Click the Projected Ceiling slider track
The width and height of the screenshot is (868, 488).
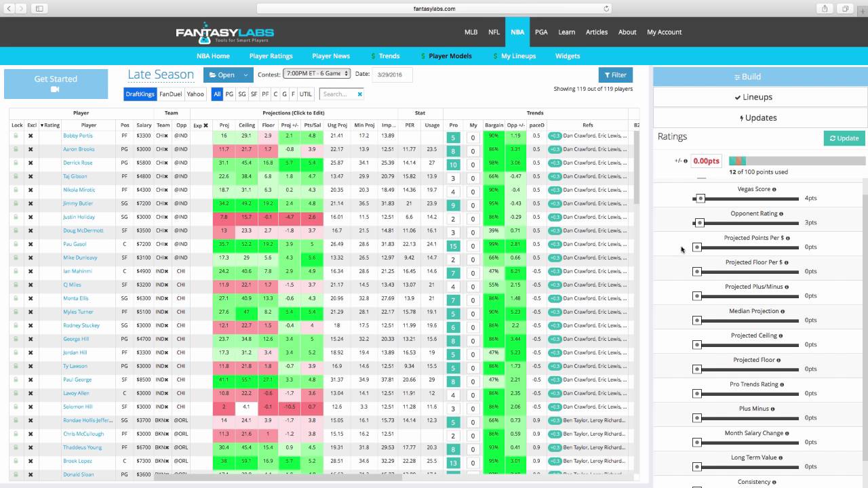[x=746, y=345]
